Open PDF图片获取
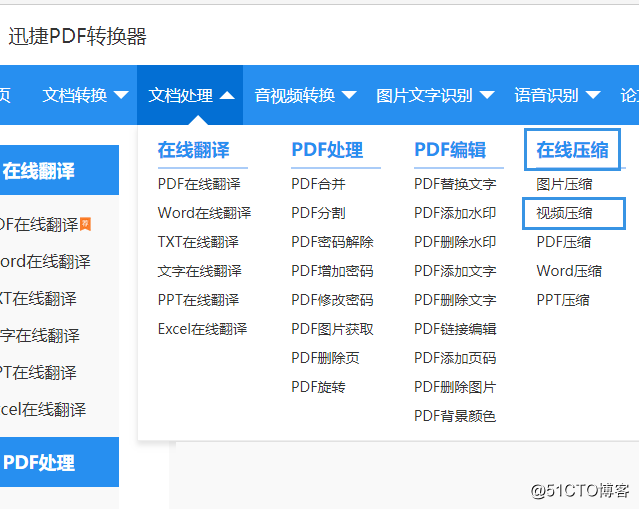Viewport: 639px width, 509px height. [x=332, y=329]
